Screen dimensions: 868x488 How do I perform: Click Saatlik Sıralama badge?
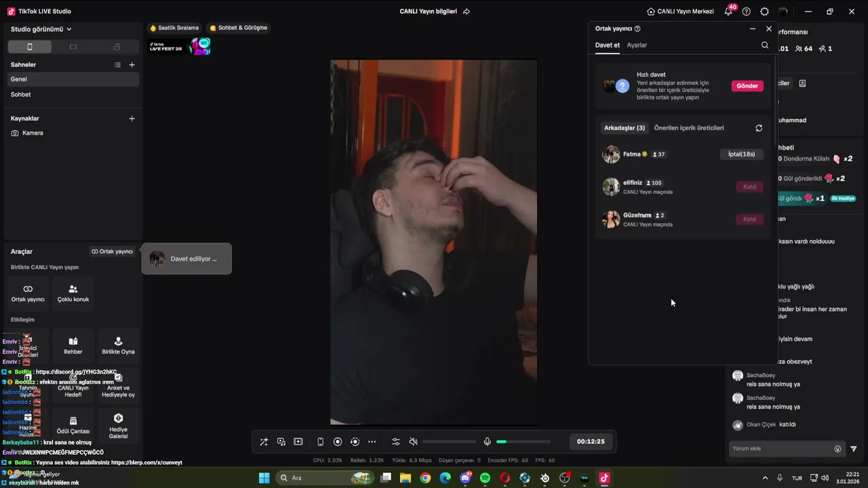click(174, 28)
